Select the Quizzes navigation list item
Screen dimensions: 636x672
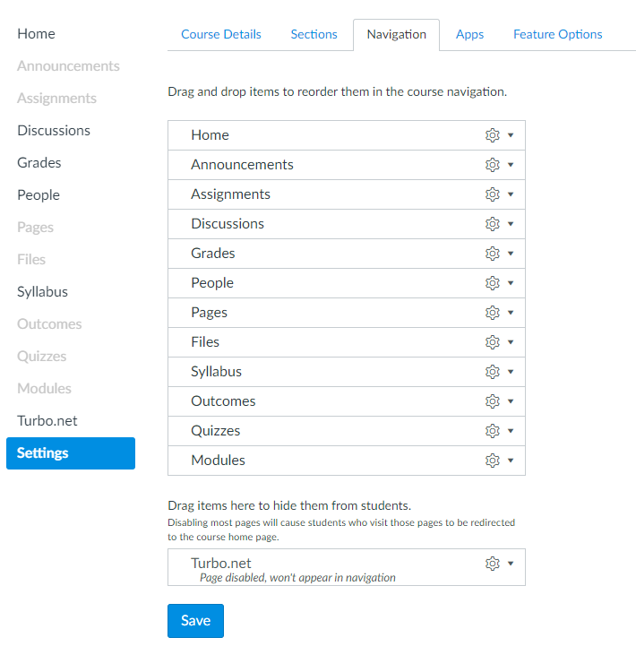click(x=216, y=431)
